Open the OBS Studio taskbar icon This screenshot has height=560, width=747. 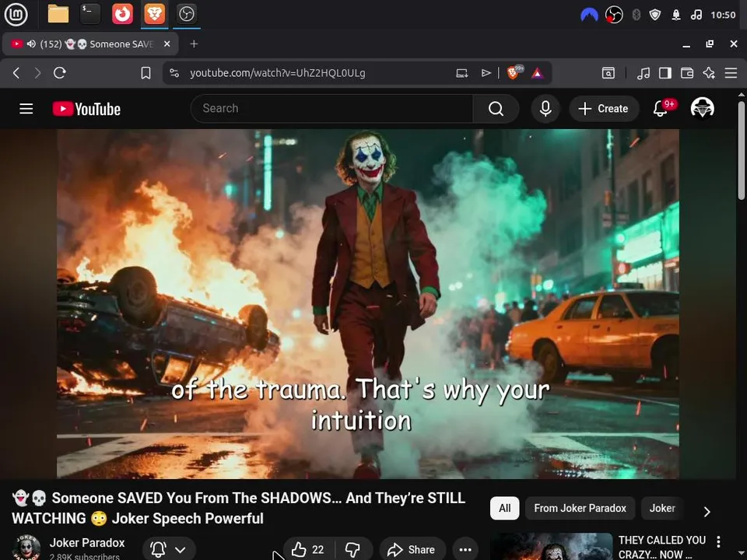(x=186, y=14)
